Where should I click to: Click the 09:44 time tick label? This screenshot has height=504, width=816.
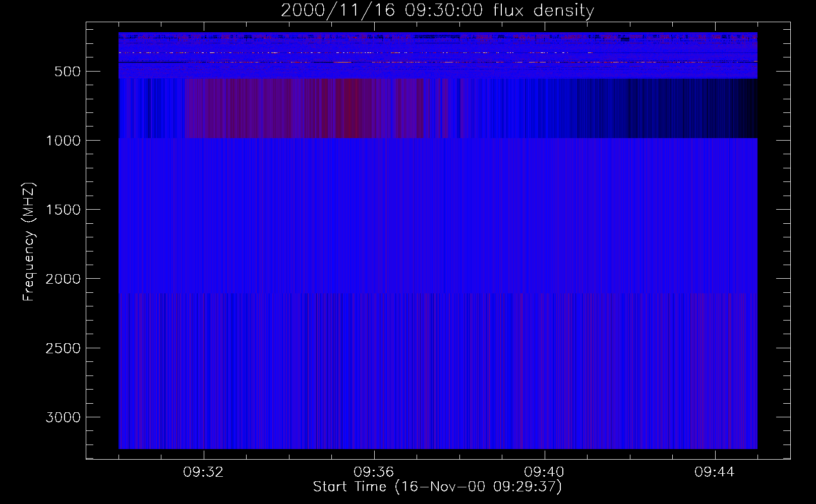pyautogui.click(x=715, y=472)
